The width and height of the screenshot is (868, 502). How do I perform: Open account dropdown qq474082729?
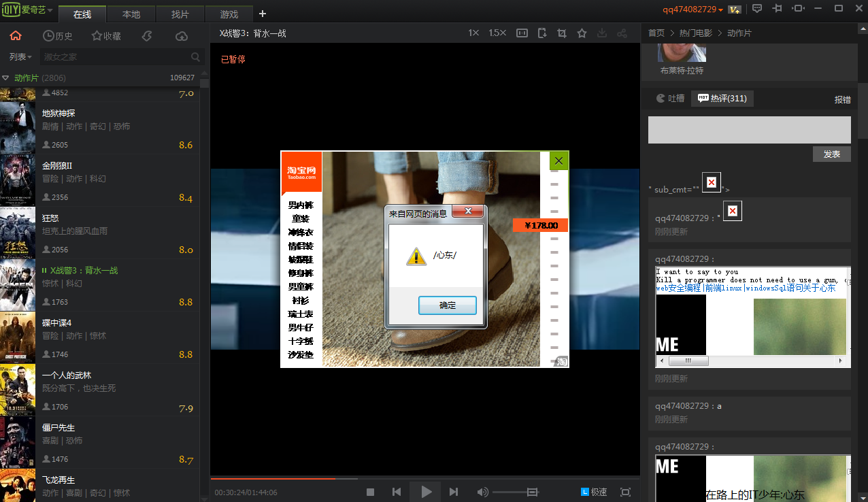pyautogui.click(x=693, y=9)
